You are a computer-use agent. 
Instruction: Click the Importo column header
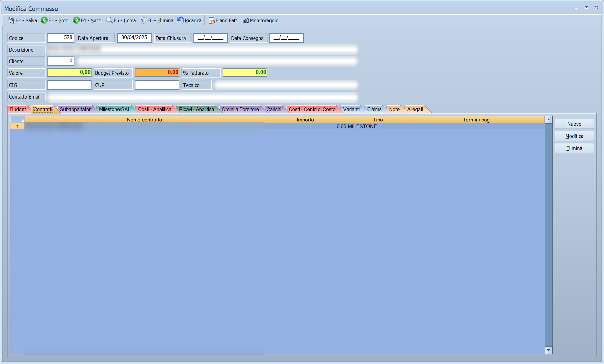tap(305, 120)
